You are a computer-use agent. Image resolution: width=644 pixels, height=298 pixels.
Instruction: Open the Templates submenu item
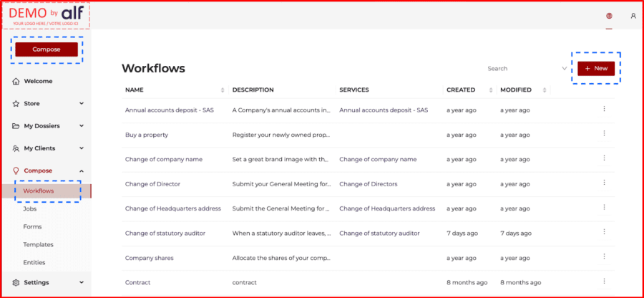coord(38,244)
